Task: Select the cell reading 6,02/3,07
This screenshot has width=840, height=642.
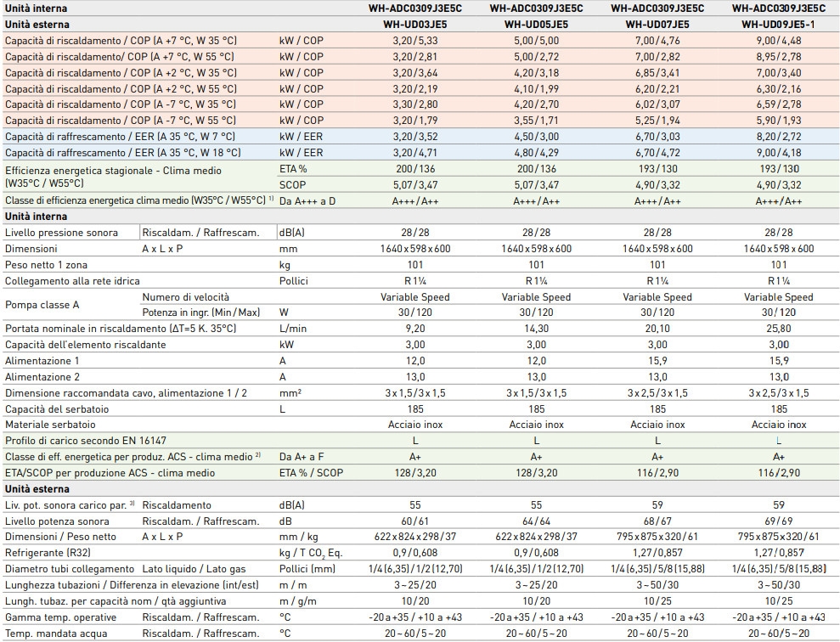Action: pos(657,104)
